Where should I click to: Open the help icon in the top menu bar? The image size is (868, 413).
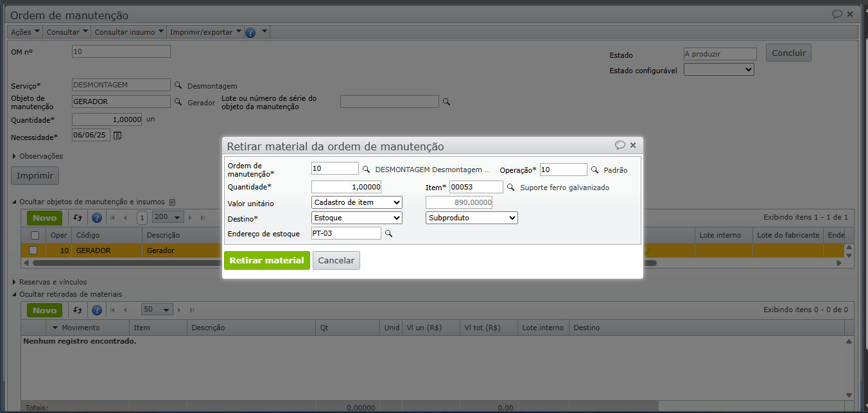pos(250,32)
